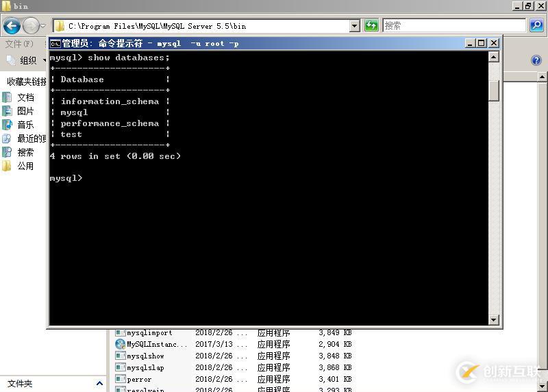Click the Explorer back navigation arrow
The image size is (548, 392).
pyautogui.click(x=12, y=26)
